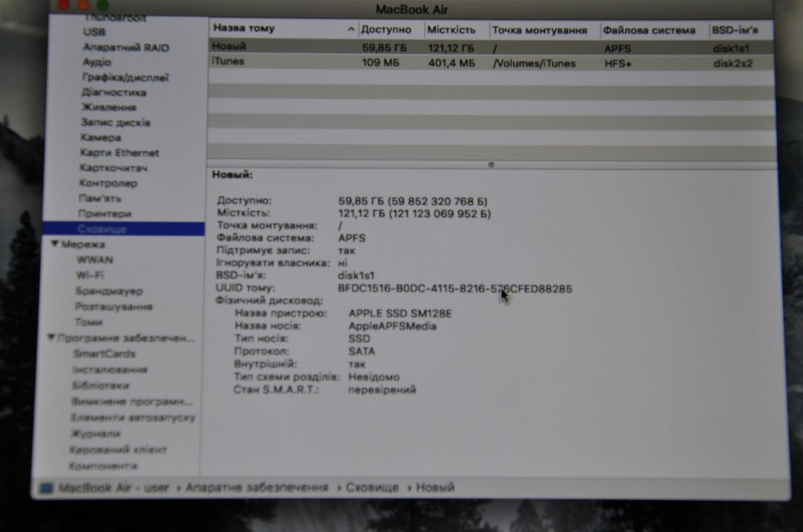Open Запис дисків entry
The height and width of the screenshot is (532, 803).
click(115, 122)
